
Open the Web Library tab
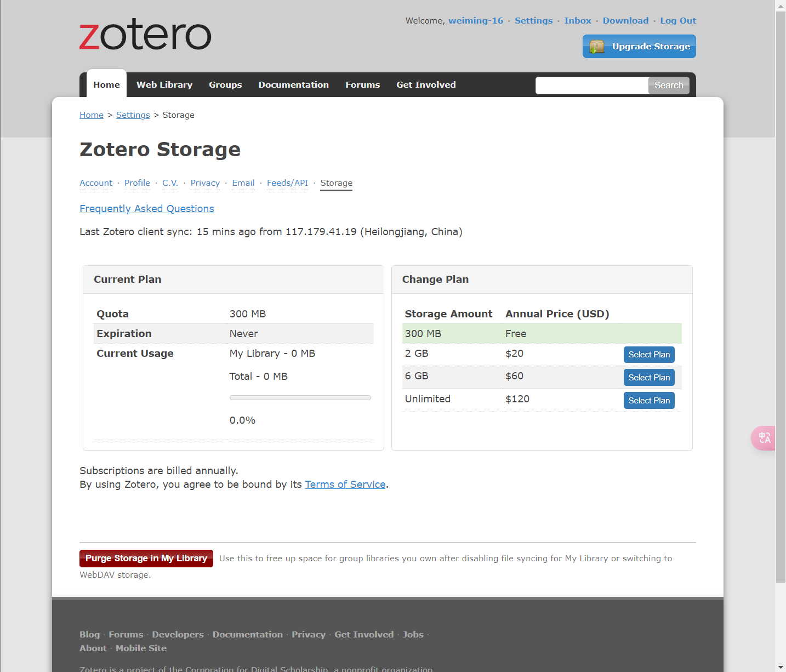[164, 85]
